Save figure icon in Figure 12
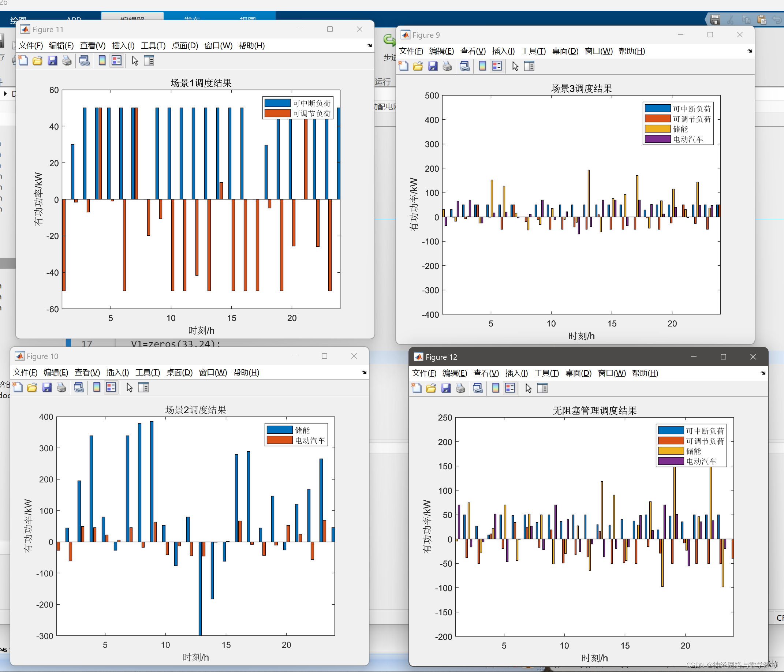The width and height of the screenshot is (784, 672). pyautogui.click(x=446, y=388)
